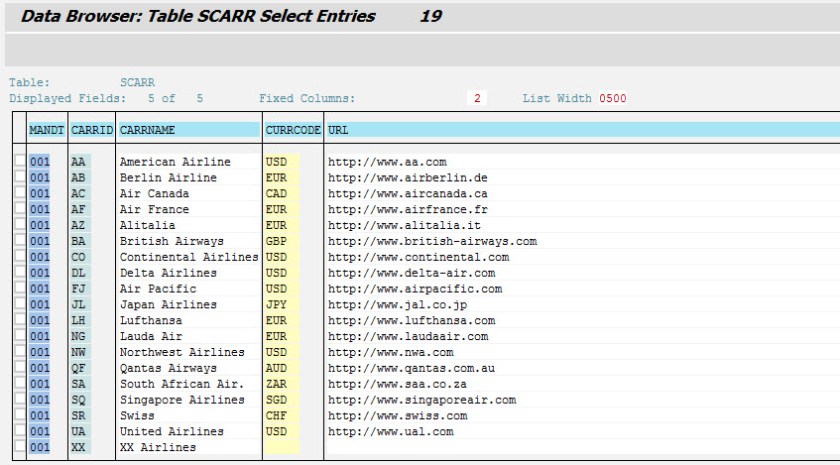The image size is (840, 465).
Task: Select the row checkbox for Air Canada
Action: point(20,193)
